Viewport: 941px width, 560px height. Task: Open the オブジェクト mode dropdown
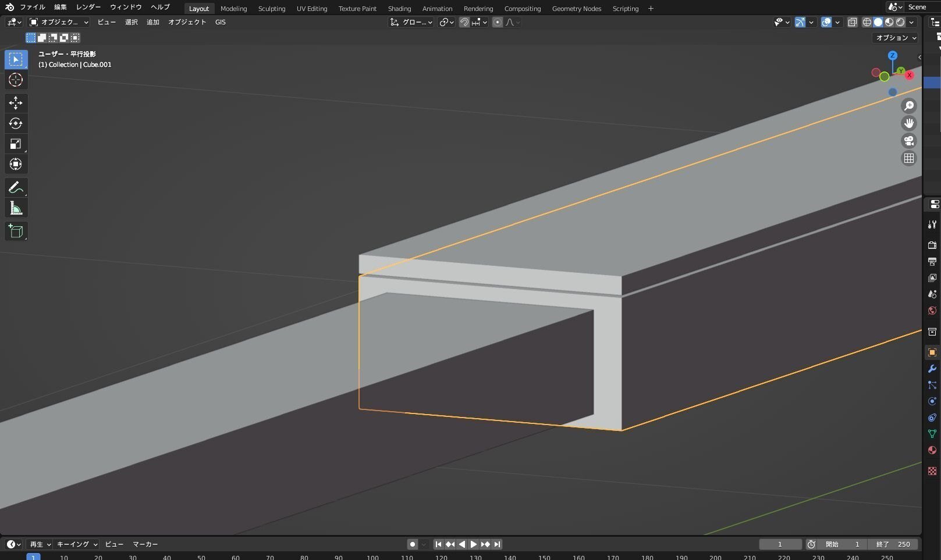59,22
